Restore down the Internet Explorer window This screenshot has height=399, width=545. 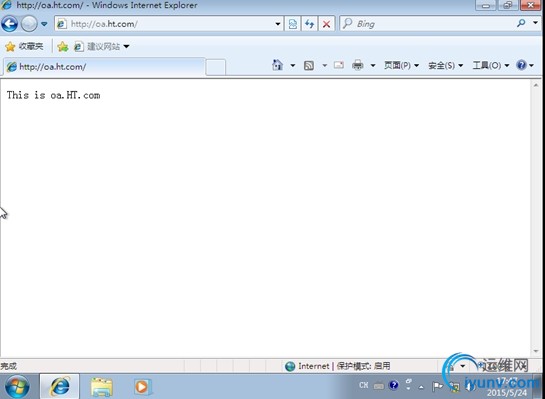click(508, 5)
